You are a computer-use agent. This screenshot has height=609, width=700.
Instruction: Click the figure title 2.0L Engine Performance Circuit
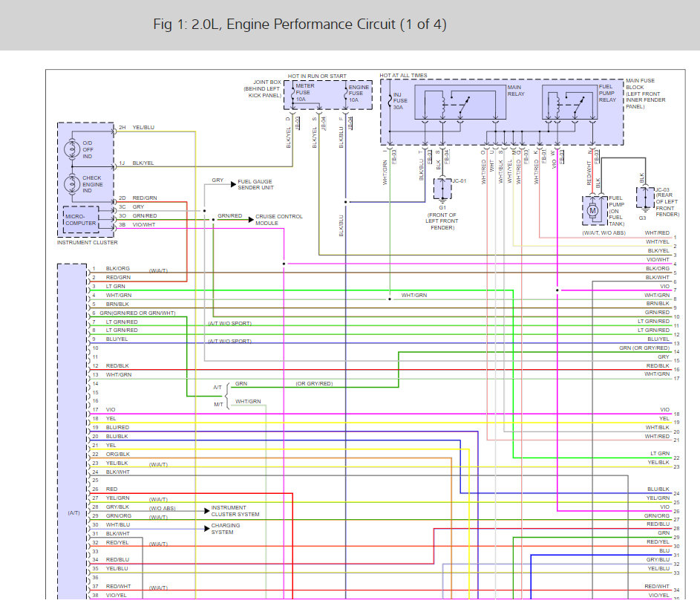(x=299, y=25)
